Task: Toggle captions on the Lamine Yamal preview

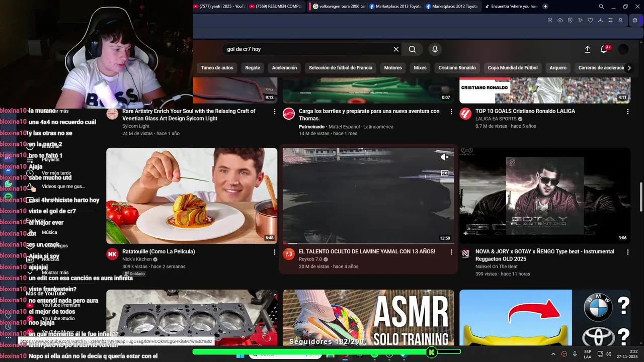Action: coord(444,173)
